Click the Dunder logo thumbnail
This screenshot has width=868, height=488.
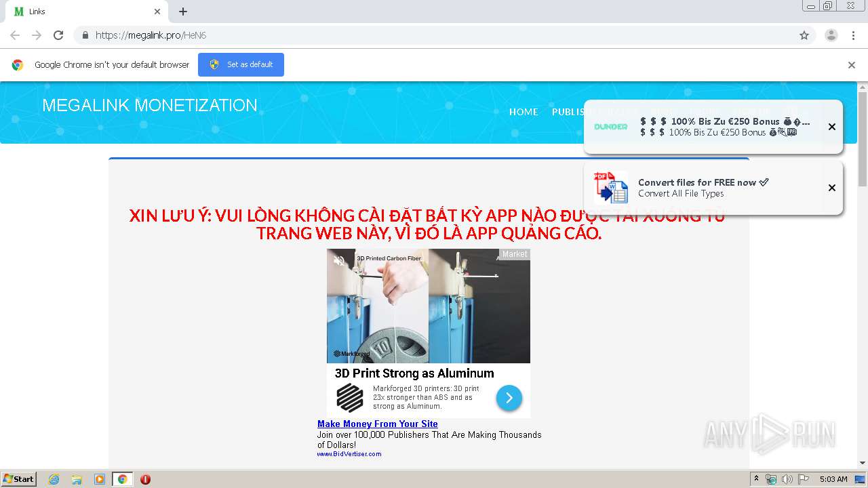click(611, 127)
